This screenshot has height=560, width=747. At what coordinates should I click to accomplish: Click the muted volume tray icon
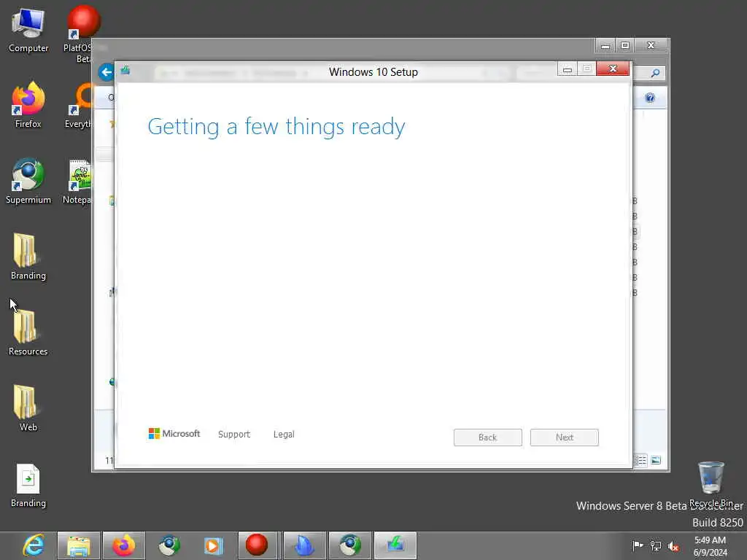click(673, 546)
